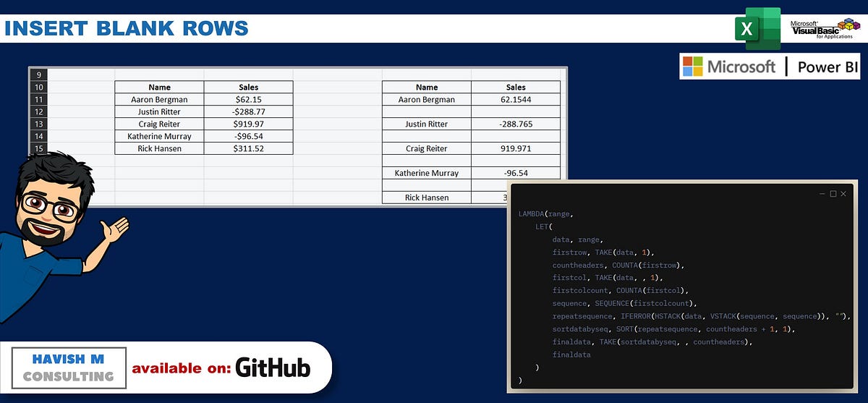
Task: Maximize the code snippet window
Action: pos(833,194)
